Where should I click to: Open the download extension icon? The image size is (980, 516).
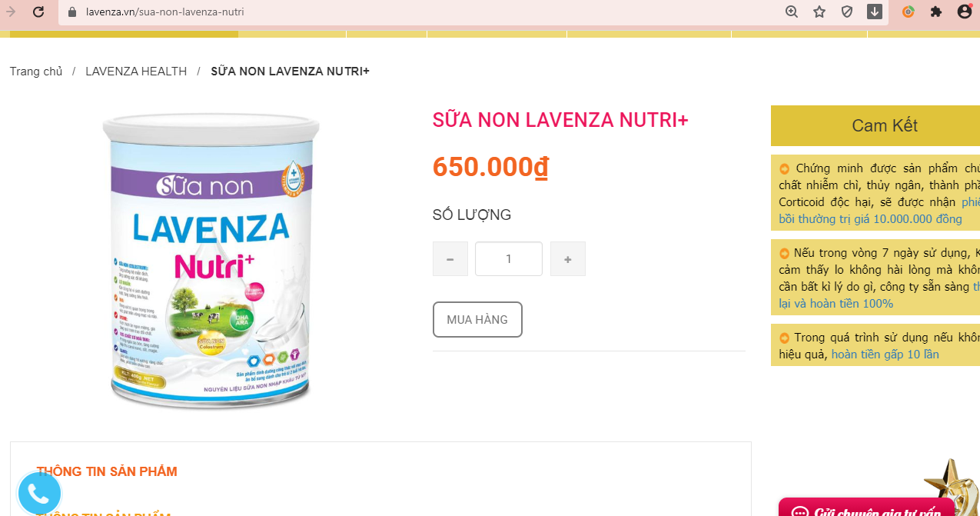click(x=875, y=12)
